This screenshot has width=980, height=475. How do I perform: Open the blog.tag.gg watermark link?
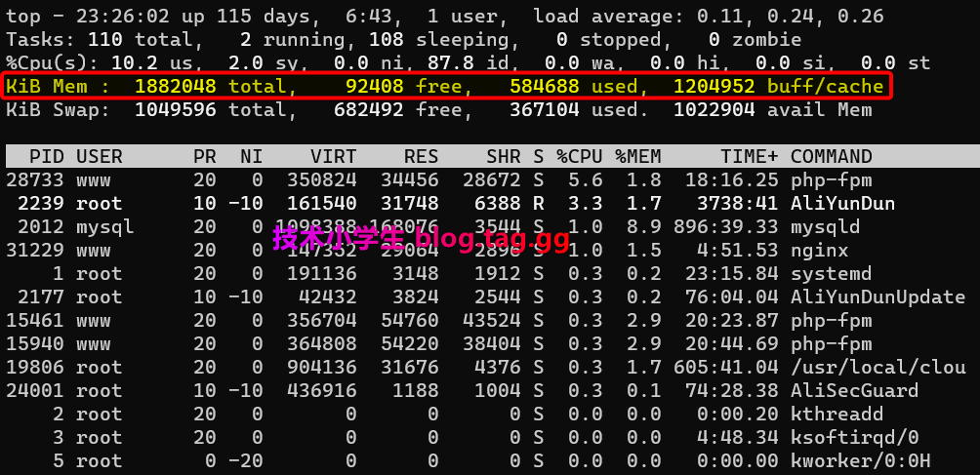coord(492,238)
